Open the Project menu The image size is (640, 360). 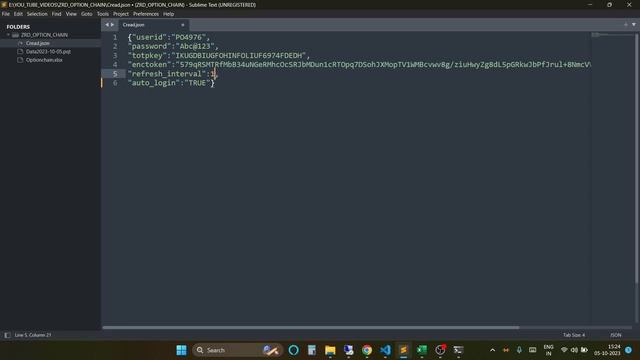pyautogui.click(x=121, y=14)
